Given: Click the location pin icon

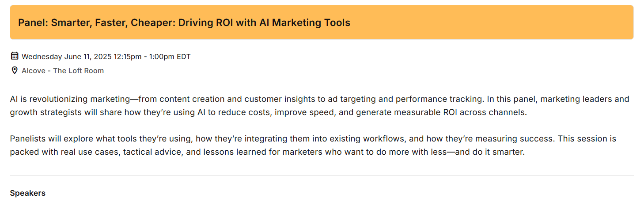Looking at the screenshot, I should (x=15, y=71).
